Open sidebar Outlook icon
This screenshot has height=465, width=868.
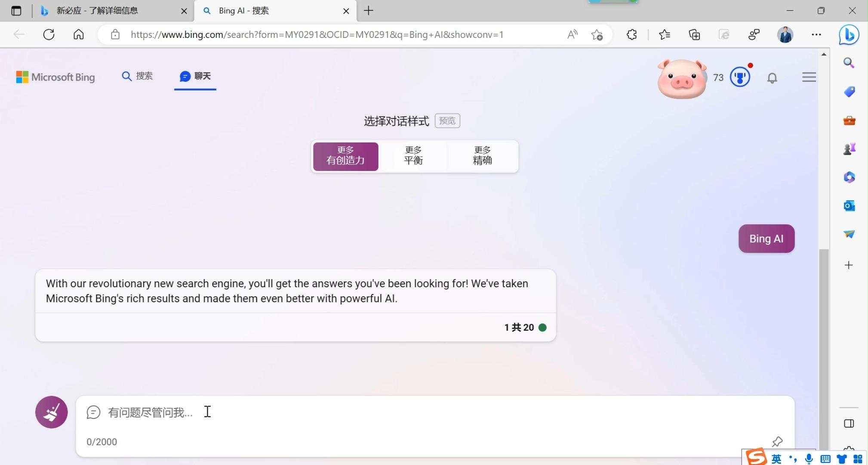[849, 206]
